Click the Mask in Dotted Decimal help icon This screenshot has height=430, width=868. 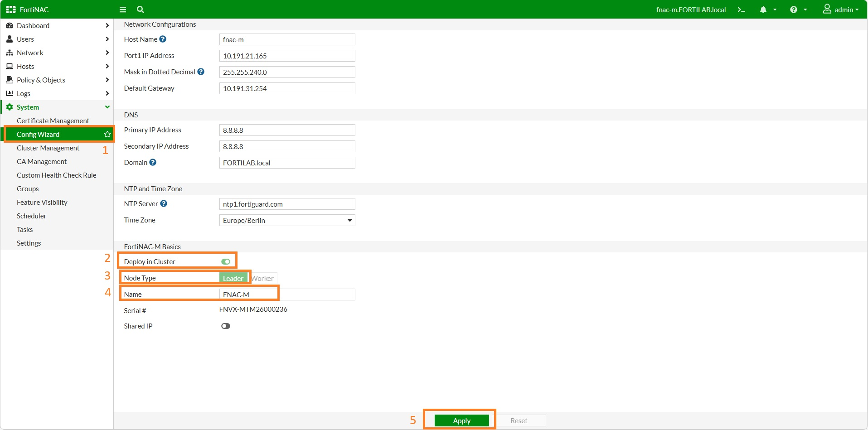[x=201, y=72]
